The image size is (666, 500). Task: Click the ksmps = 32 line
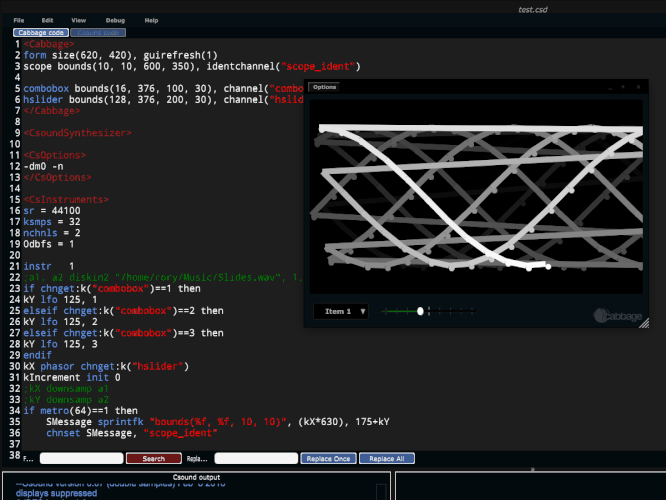[x=52, y=222]
